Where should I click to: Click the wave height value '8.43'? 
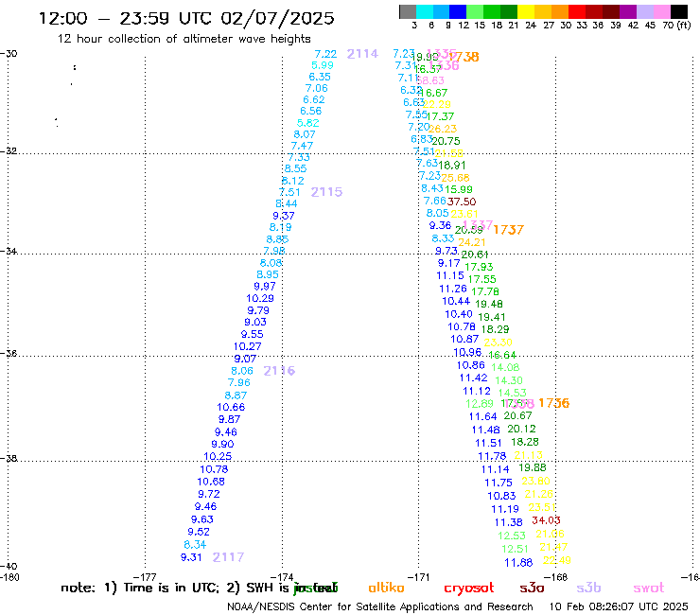point(432,188)
